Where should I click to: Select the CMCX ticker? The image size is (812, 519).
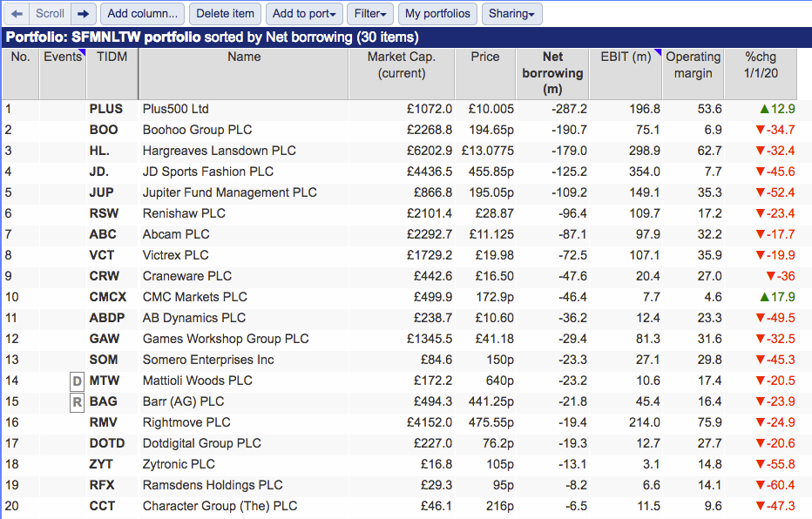pyautogui.click(x=108, y=297)
